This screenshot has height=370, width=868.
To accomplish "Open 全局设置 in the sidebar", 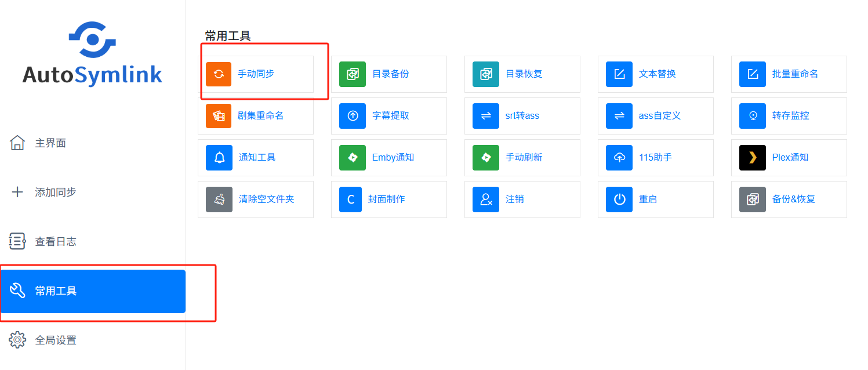I will (93, 340).
